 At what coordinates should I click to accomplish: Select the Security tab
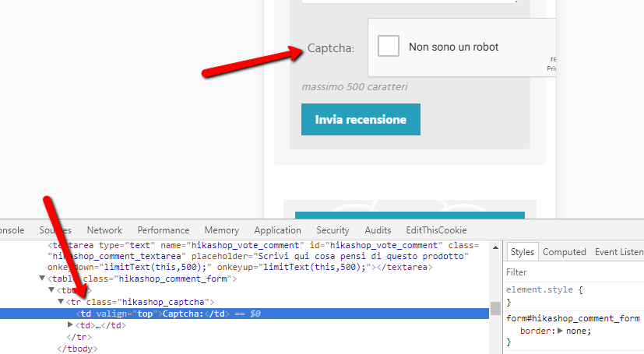[333, 230]
